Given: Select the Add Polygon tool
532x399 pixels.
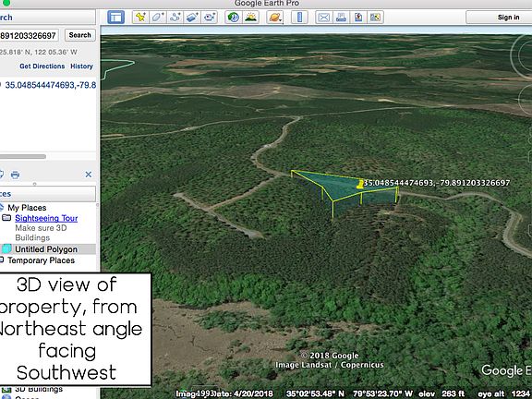Looking at the screenshot, I should point(157,17).
